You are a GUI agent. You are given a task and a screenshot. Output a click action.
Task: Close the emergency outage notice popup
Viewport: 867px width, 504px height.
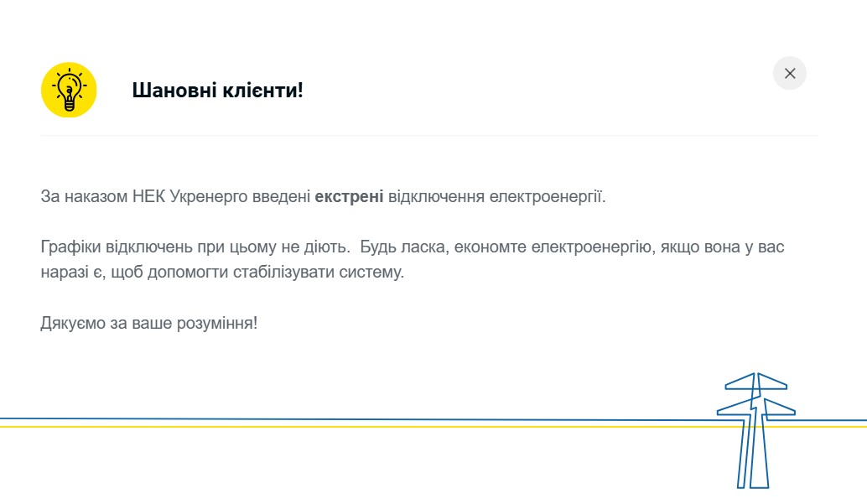click(789, 73)
